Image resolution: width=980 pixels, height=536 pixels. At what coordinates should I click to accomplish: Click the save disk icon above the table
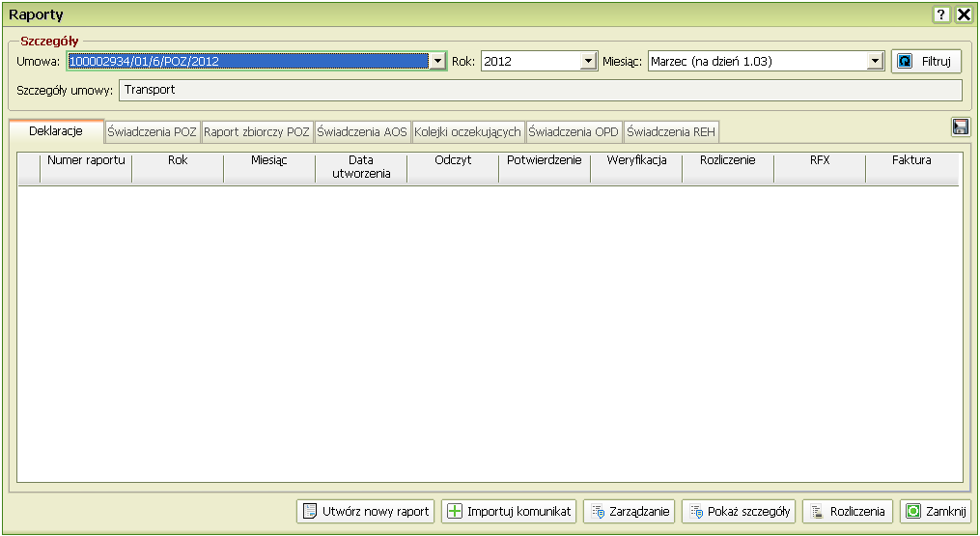pos(960,127)
